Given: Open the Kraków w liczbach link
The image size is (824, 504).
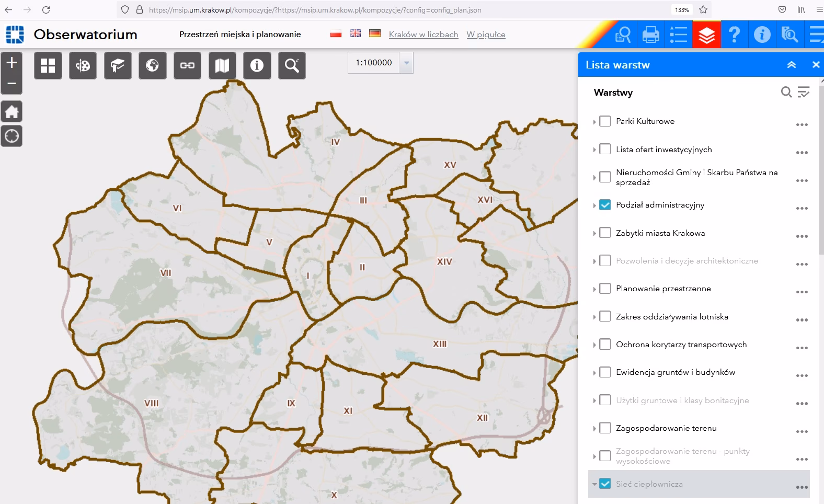Looking at the screenshot, I should point(423,35).
